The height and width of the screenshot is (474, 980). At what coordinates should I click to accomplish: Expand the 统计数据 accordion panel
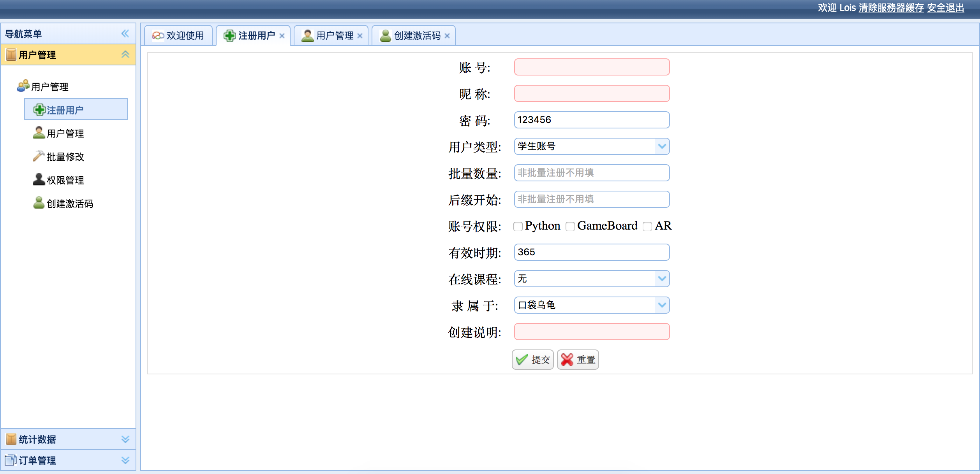coord(125,439)
